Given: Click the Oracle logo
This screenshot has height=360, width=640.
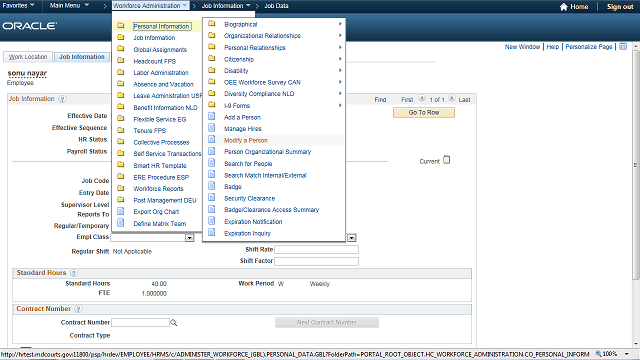Looking at the screenshot, I should pyautogui.click(x=29, y=26).
